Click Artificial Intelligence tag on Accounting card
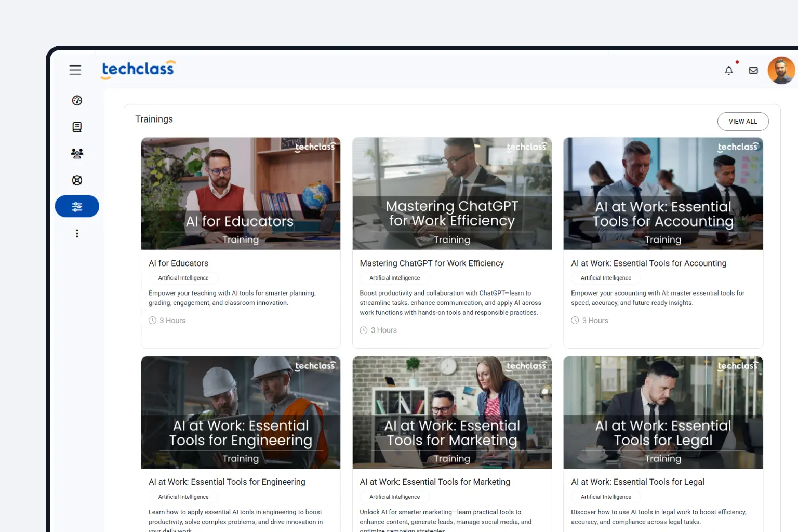 click(x=606, y=278)
